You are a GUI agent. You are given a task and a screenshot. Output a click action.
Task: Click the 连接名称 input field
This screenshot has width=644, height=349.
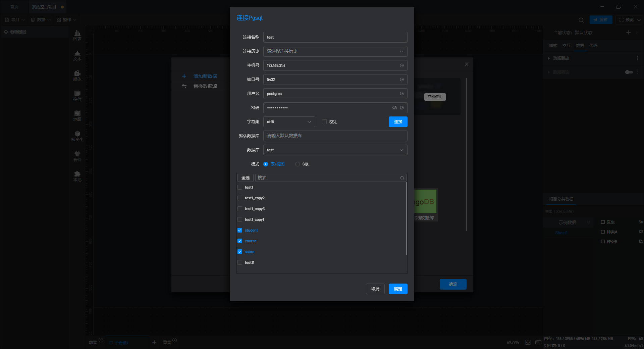(335, 37)
